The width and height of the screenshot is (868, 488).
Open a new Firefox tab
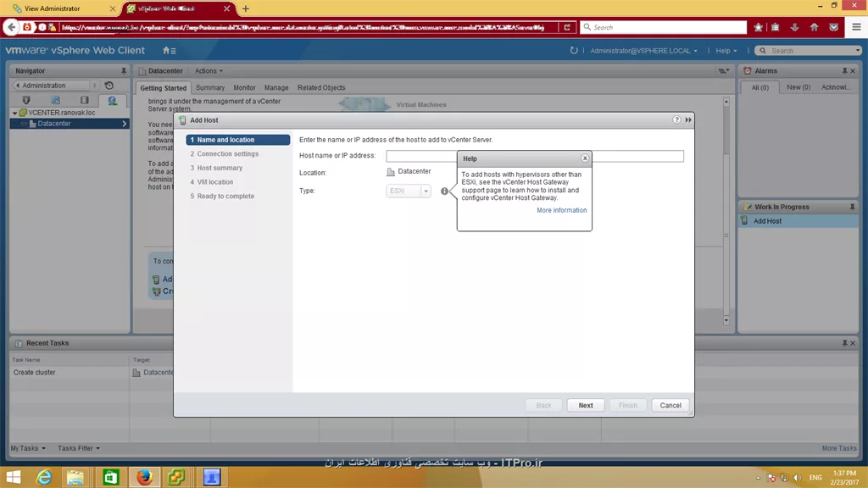coord(246,8)
